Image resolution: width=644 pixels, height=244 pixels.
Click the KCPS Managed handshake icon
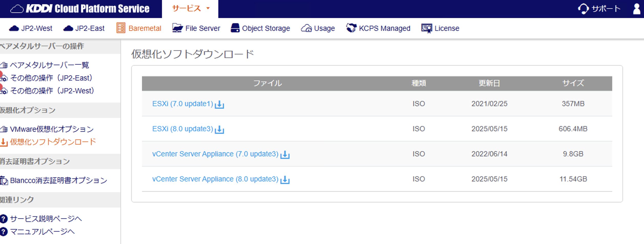(351, 28)
